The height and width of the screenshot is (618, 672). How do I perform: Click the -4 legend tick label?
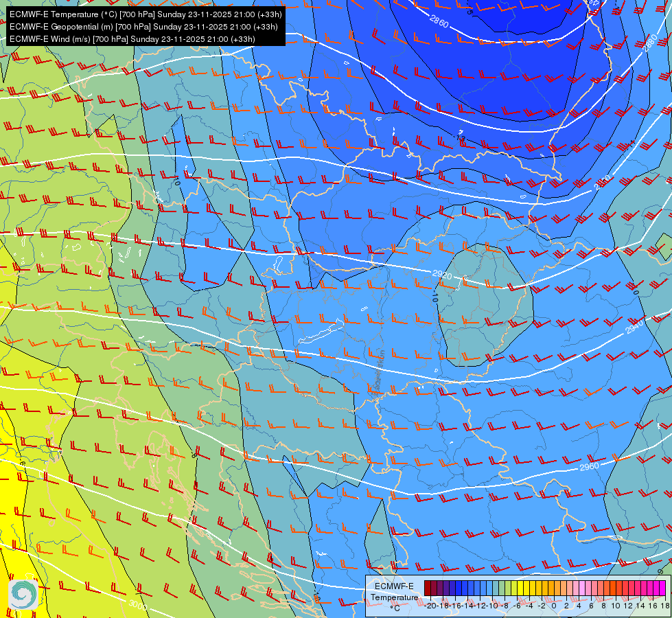click(x=529, y=606)
